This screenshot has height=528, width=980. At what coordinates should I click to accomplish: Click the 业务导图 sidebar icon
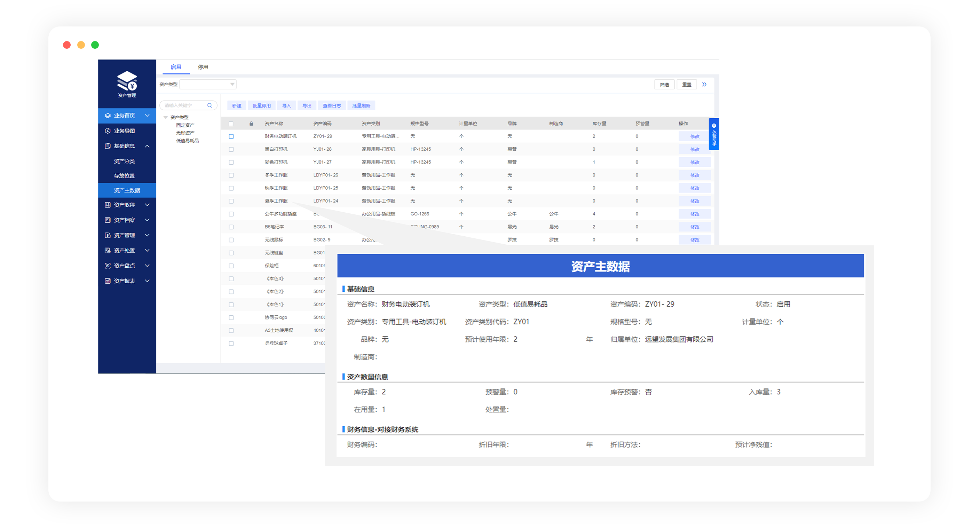click(108, 131)
